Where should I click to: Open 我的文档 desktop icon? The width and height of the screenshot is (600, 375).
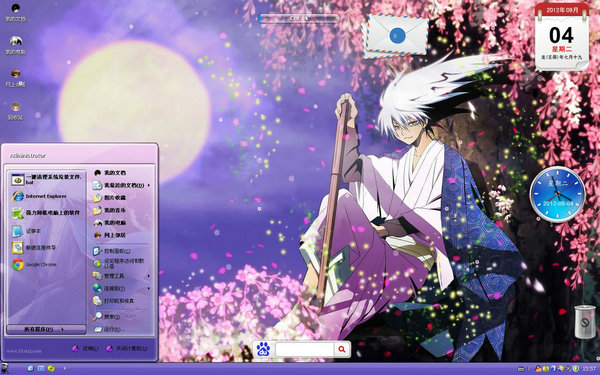[x=15, y=12]
